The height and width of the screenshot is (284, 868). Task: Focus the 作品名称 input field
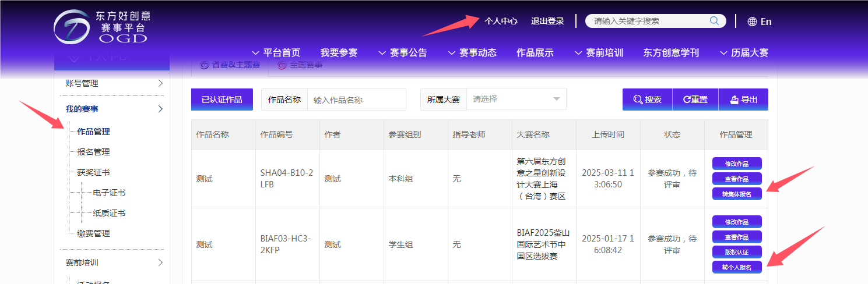pos(356,100)
